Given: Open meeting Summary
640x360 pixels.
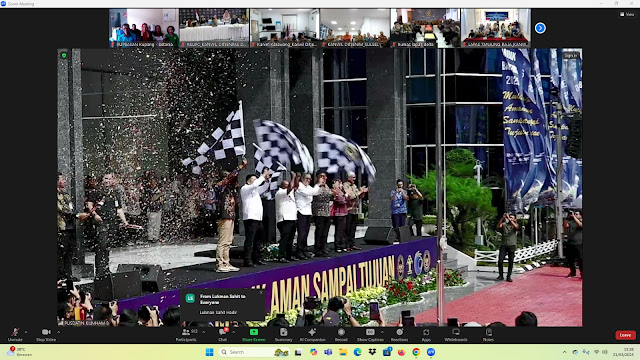Looking at the screenshot, I should tap(283, 335).
